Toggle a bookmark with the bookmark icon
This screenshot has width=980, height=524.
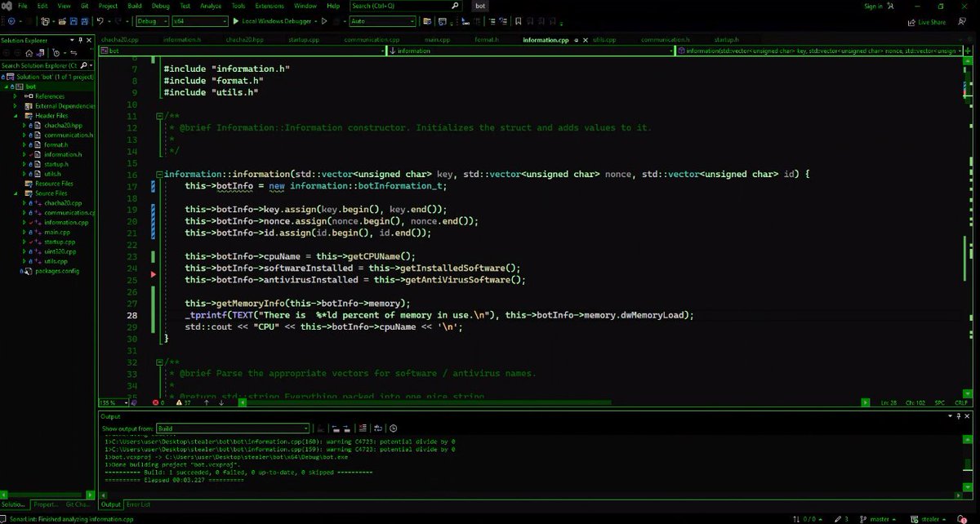coord(519,20)
